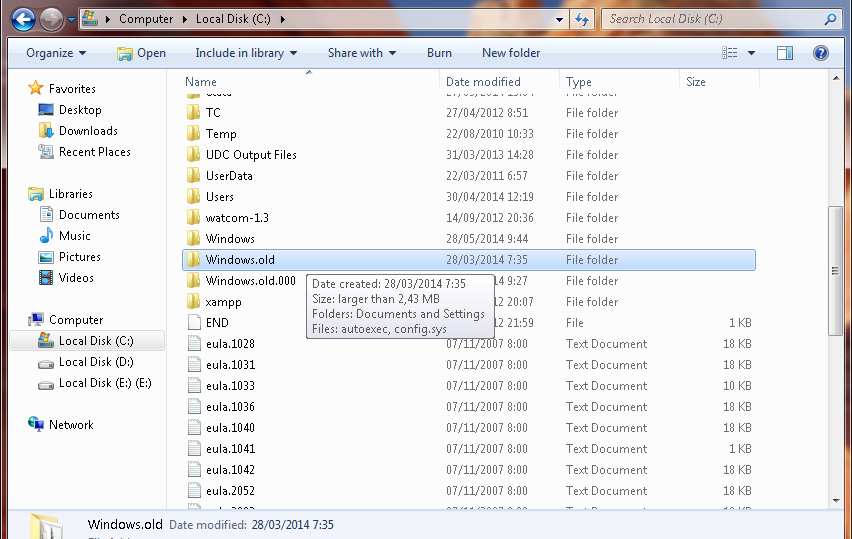Click the Forward navigation arrow
852x539 pixels.
(52, 20)
